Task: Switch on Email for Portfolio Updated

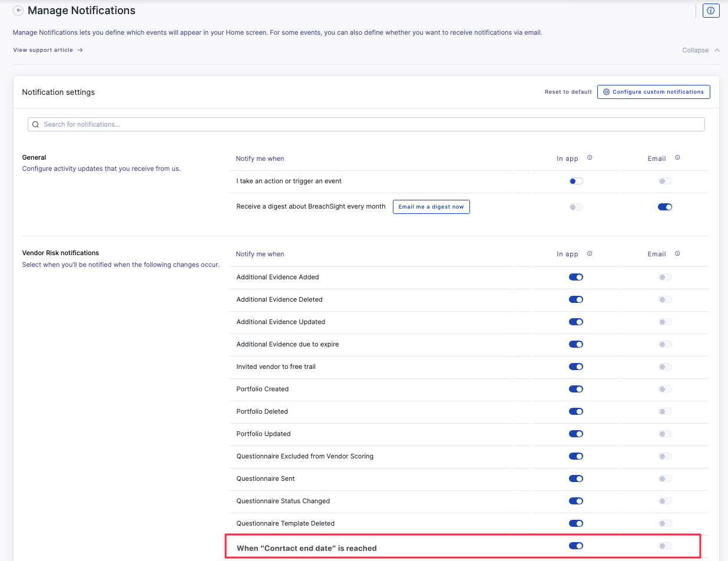Action: [x=665, y=434]
